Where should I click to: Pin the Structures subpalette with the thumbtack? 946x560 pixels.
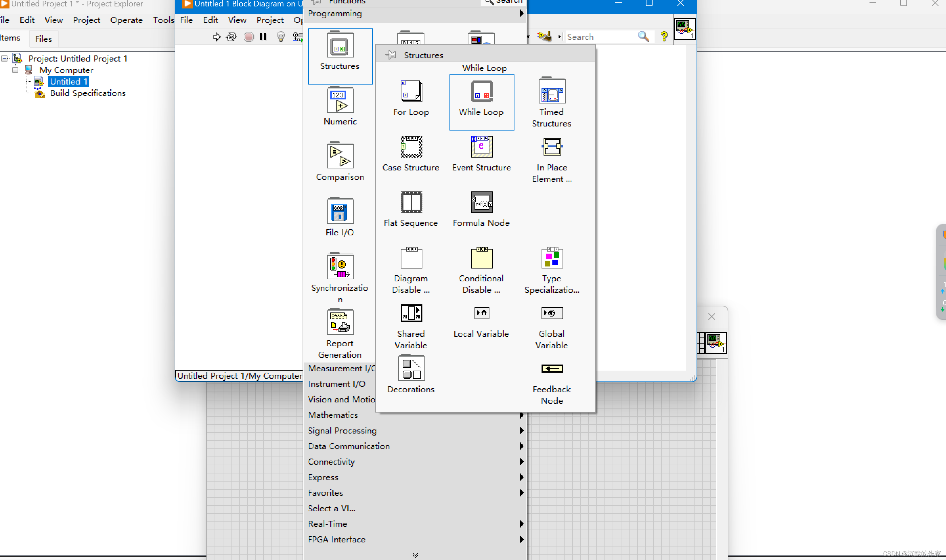391,55
